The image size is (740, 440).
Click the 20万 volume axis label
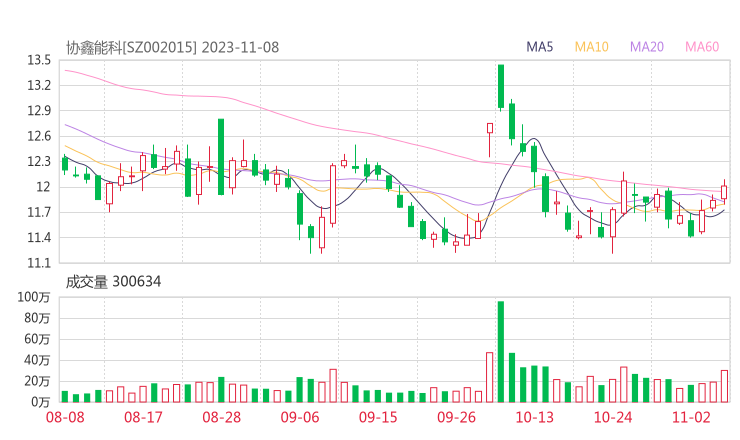click(37, 381)
